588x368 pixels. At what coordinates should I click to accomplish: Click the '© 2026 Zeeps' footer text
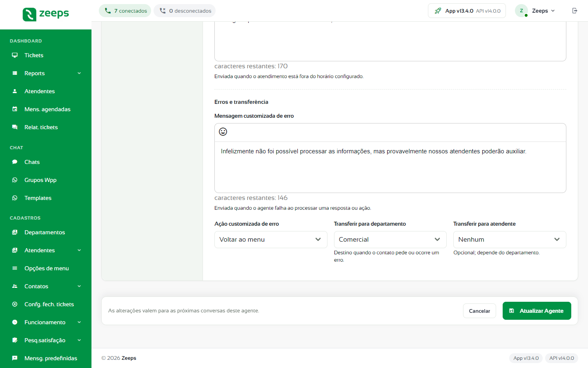pyautogui.click(x=119, y=358)
